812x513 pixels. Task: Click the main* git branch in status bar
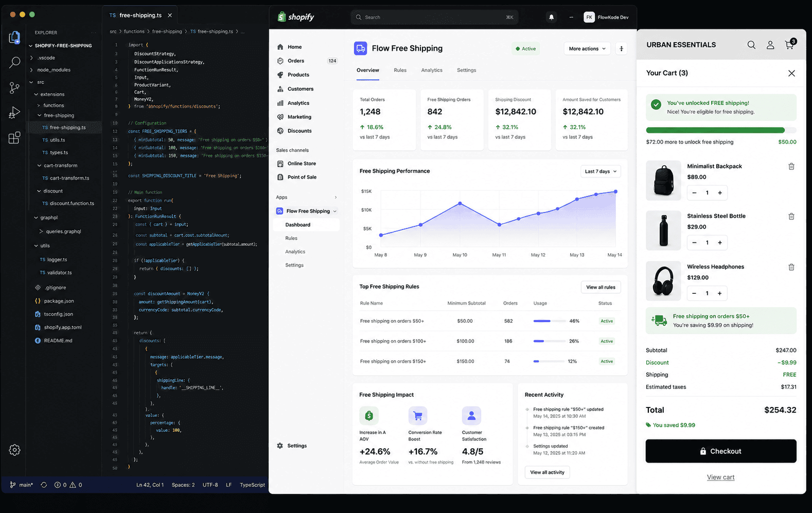pos(21,485)
